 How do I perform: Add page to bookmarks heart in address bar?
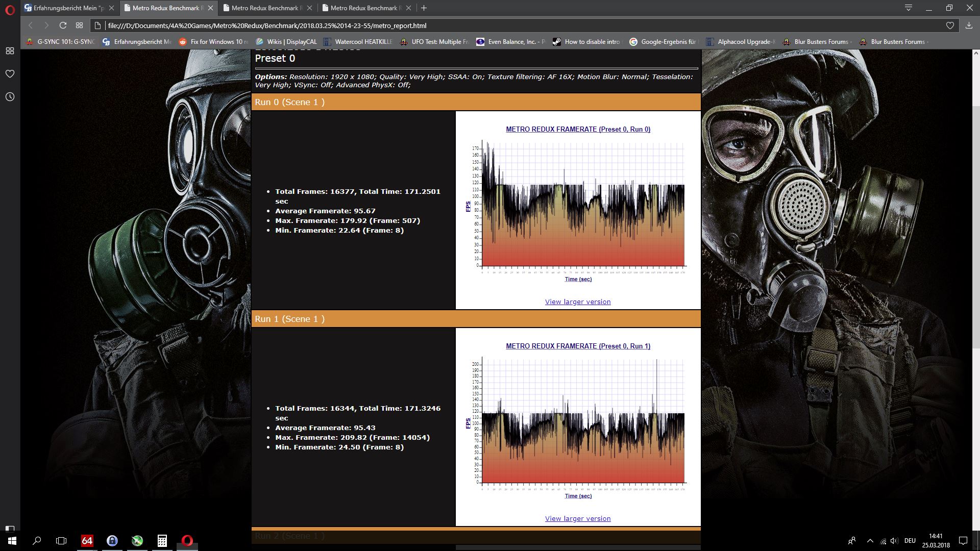coord(950,26)
